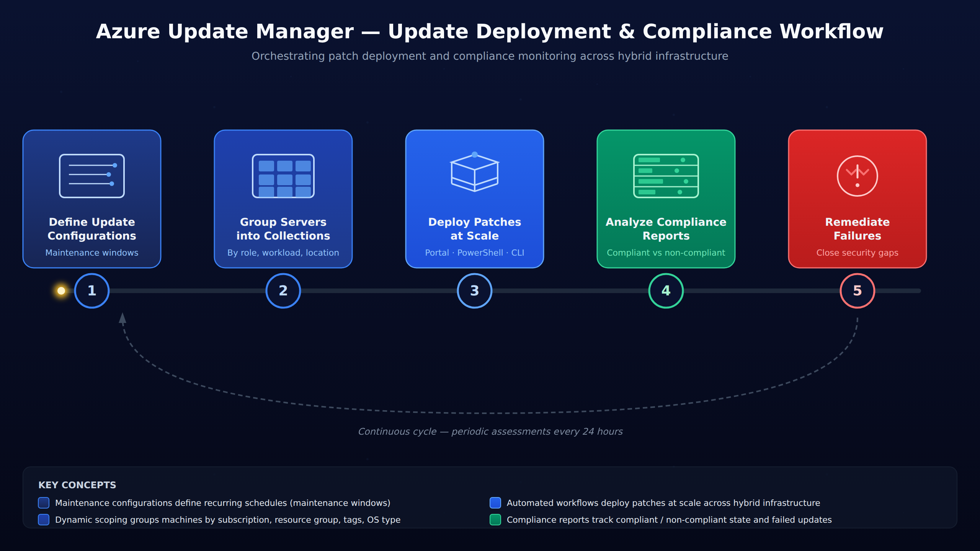The width and height of the screenshot is (980, 551).
Task: Select step 4 green marker on the timeline
Action: pos(666,291)
